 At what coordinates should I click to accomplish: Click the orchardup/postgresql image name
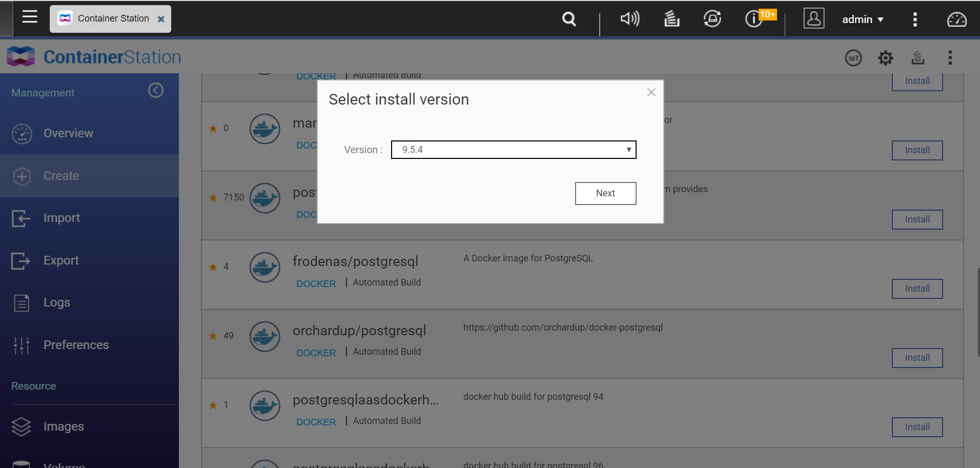[x=359, y=331]
